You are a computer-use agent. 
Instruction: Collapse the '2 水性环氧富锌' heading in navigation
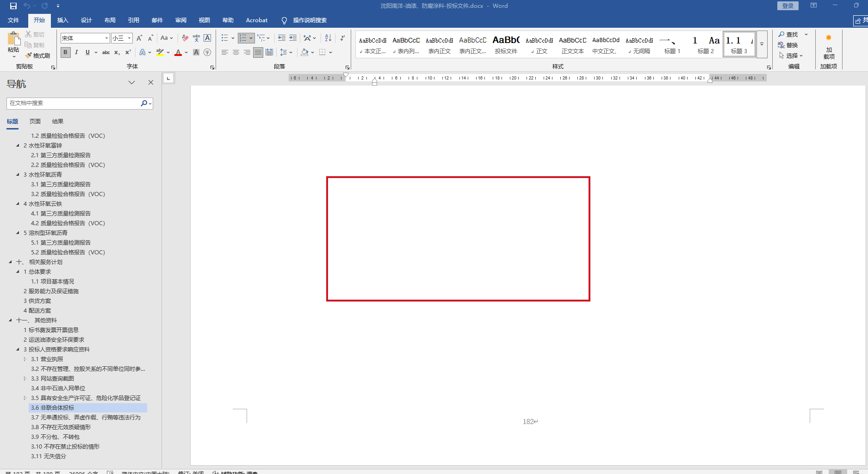(18, 146)
